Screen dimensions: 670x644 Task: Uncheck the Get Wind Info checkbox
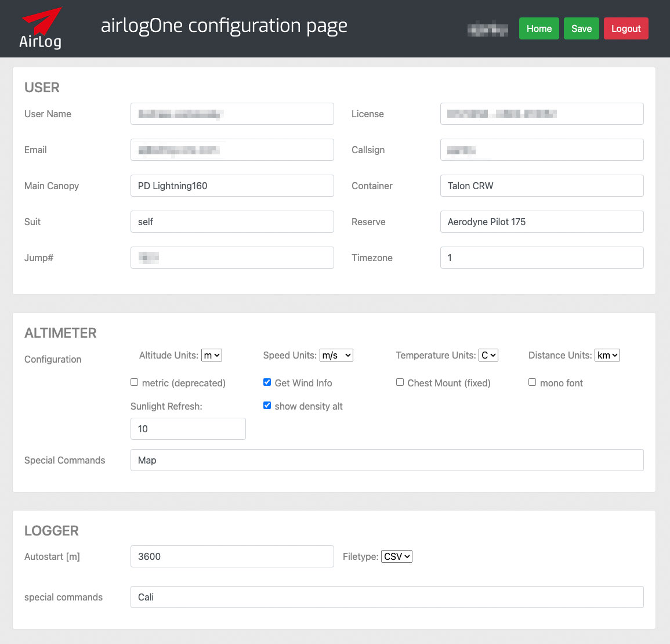point(267,382)
